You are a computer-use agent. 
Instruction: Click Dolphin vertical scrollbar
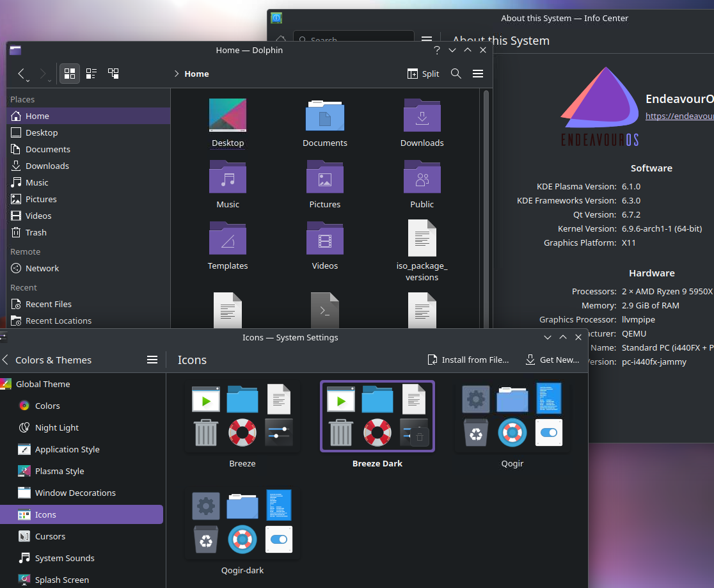click(486, 208)
